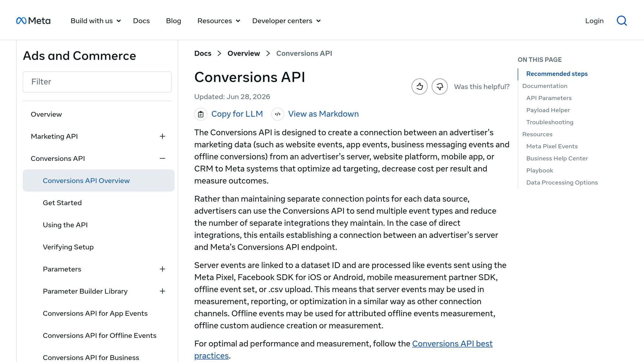The height and width of the screenshot is (362, 644).
Task: Open the Developer centers dropdown
Action: [x=286, y=21]
